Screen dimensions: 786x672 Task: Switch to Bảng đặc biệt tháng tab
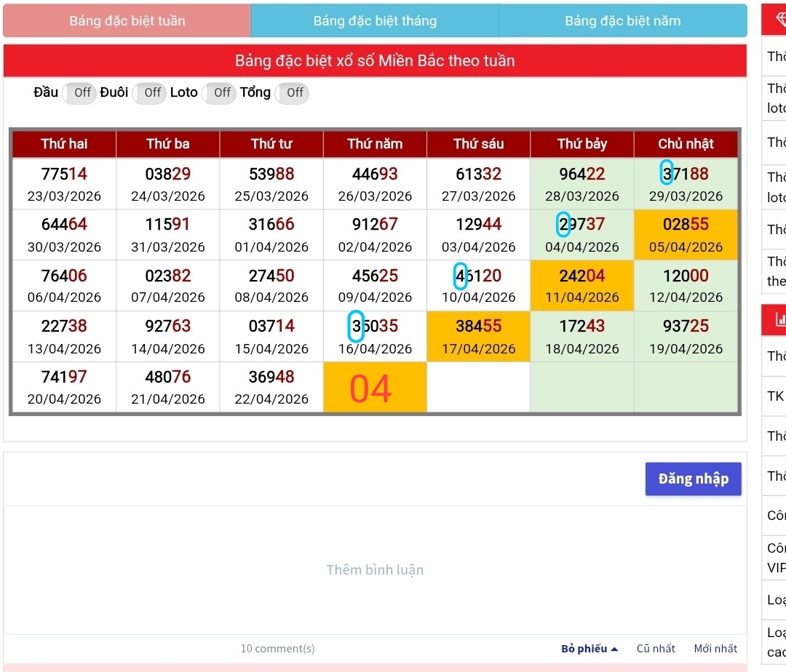[375, 21]
